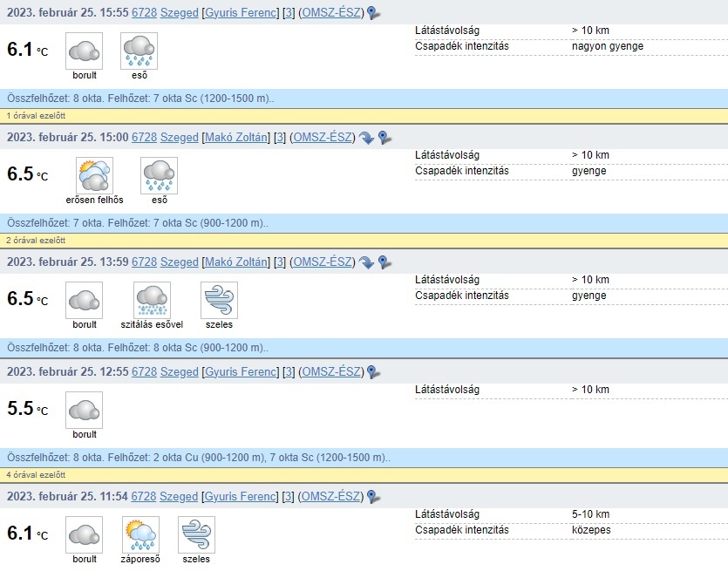Click the 'erősen felhős' icon in 15:00 report

pyautogui.click(x=94, y=176)
